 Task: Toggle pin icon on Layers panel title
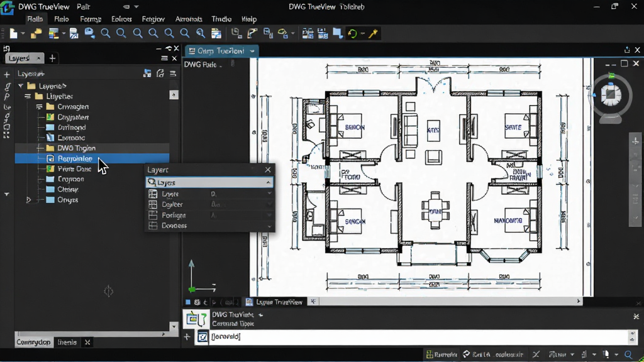(169, 48)
